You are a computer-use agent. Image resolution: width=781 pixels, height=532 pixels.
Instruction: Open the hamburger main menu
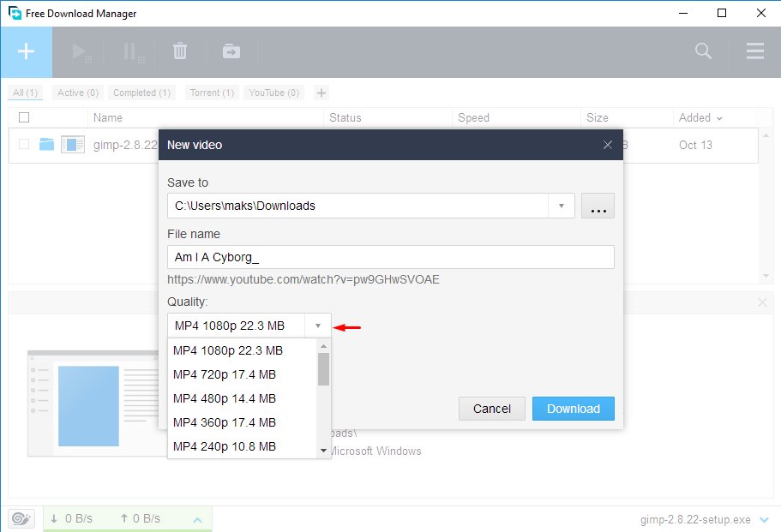755,51
